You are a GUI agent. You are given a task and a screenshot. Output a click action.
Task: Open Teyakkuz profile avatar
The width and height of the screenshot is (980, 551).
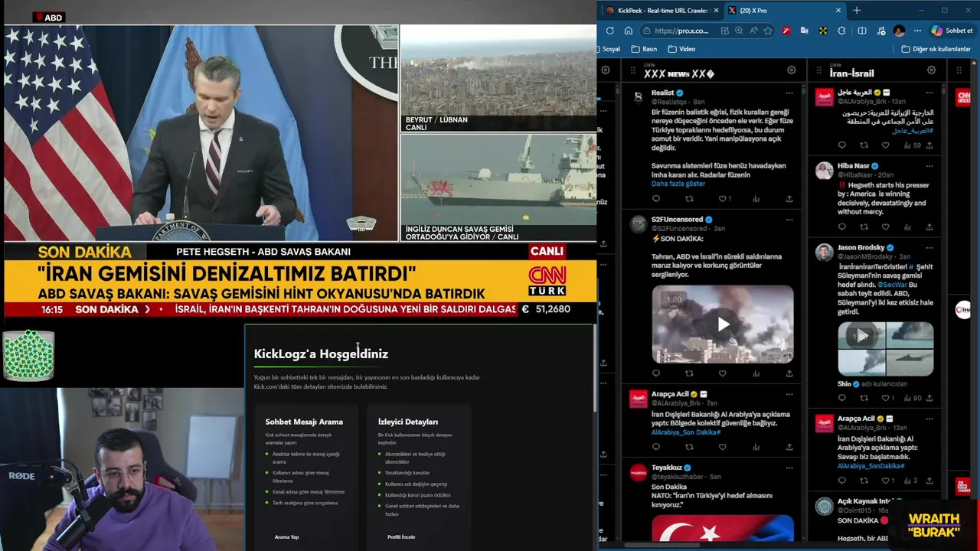point(638,473)
